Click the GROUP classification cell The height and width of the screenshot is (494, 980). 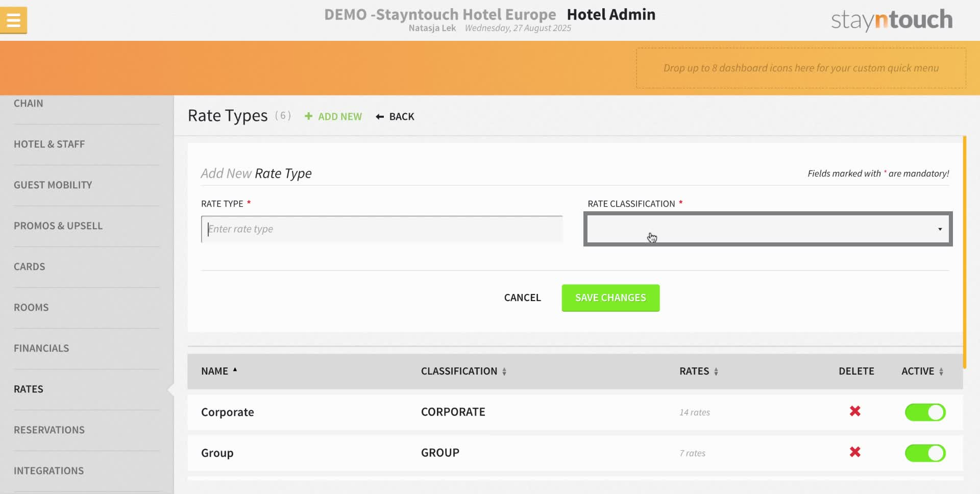click(x=440, y=453)
